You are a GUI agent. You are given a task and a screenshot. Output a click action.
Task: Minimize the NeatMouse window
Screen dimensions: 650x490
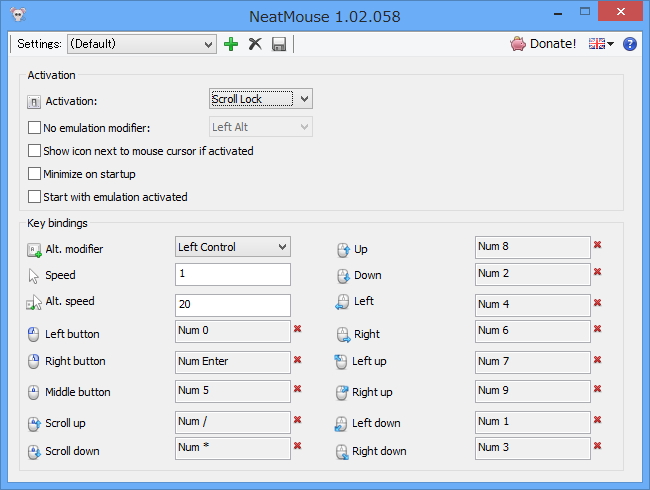[x=558, y=14]
